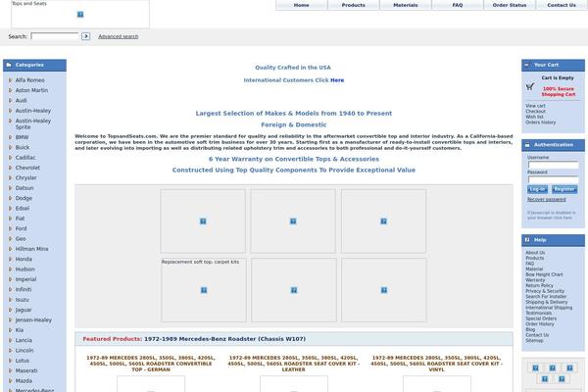Open the Wish list link

[534, 117]
